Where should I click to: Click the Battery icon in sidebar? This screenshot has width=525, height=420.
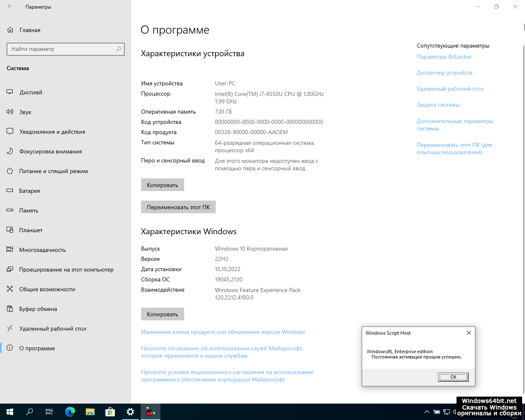click(x=10, y=191)
